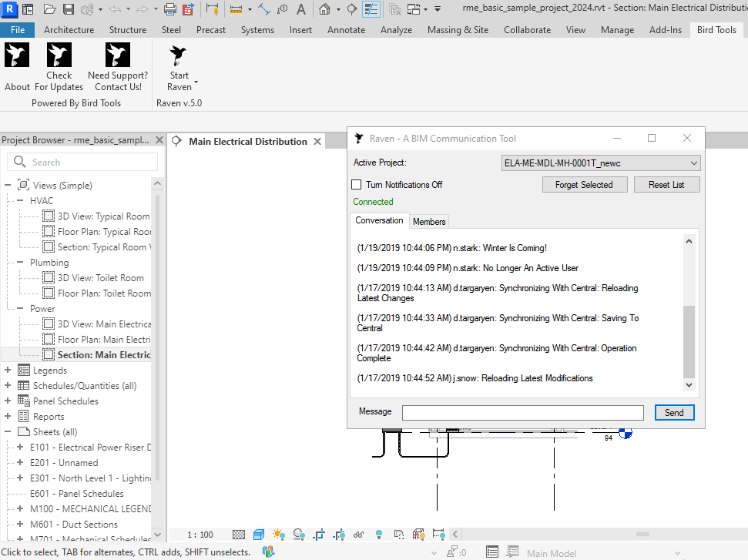Expand the Legends tree node
The width and height of the screenshot is (748, 560).
tap(8, 371)
